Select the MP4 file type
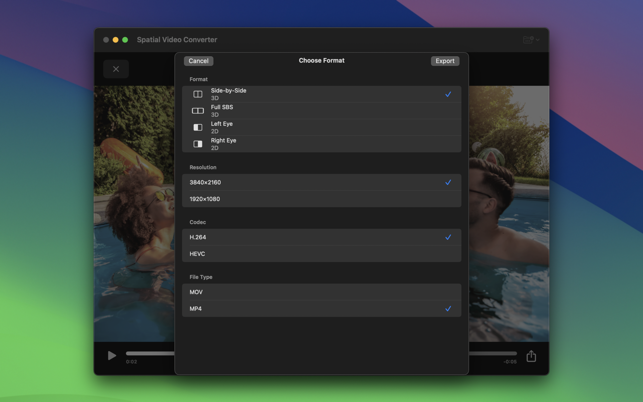 [322, 308]
